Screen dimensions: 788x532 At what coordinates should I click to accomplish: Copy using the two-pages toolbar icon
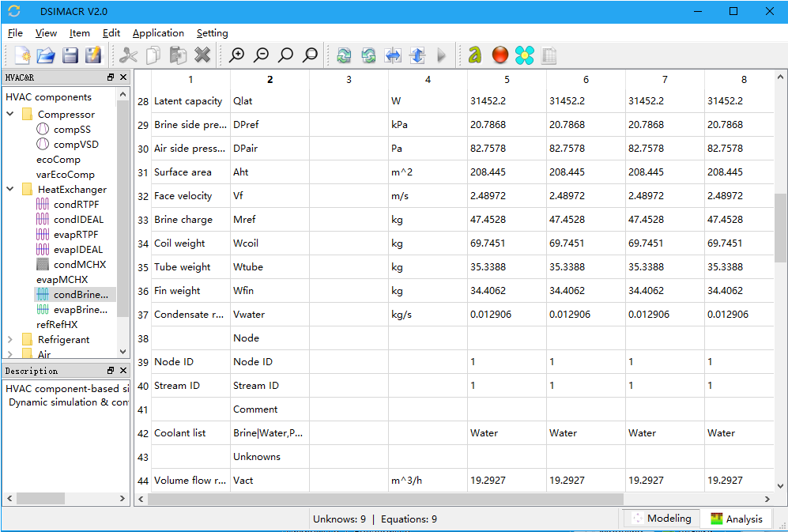(x=153, y=55)
